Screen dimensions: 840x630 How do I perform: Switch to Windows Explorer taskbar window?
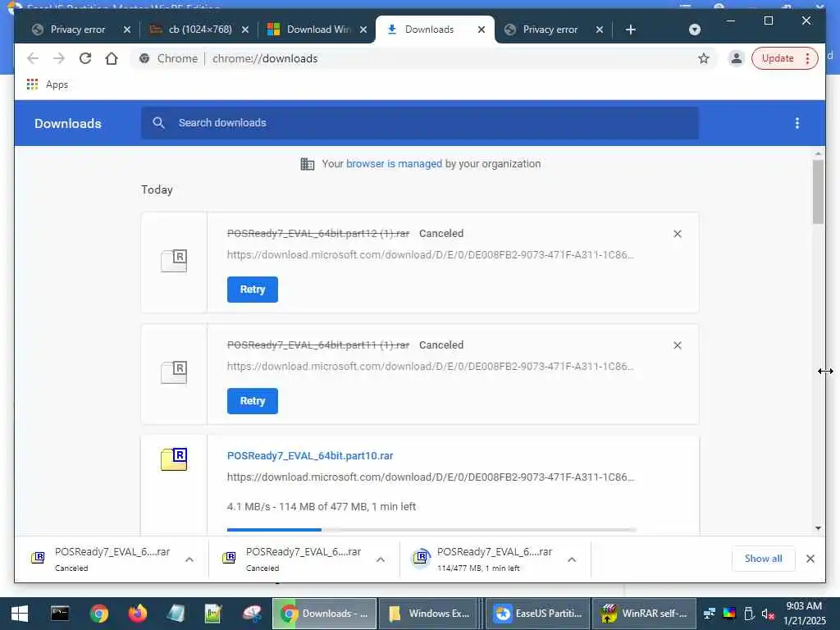(x=430, y=614)
